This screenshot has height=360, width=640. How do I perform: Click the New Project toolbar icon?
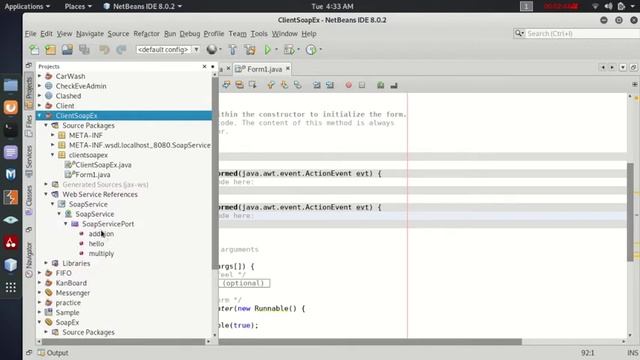tap(51, 50)
